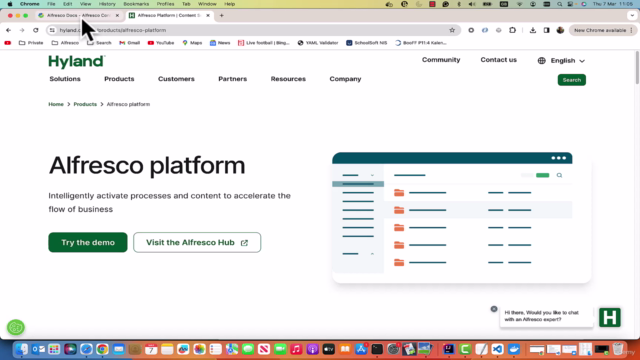
Task: Open the Alfresco bookmarks folder
Action: (x=65, y=42)
